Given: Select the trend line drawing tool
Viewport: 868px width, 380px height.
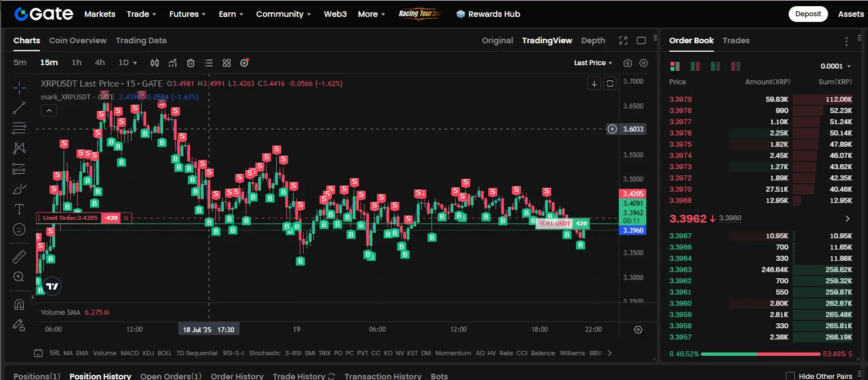Looking at the screenshot, I should pyautogui.click(x=19, y=108).
